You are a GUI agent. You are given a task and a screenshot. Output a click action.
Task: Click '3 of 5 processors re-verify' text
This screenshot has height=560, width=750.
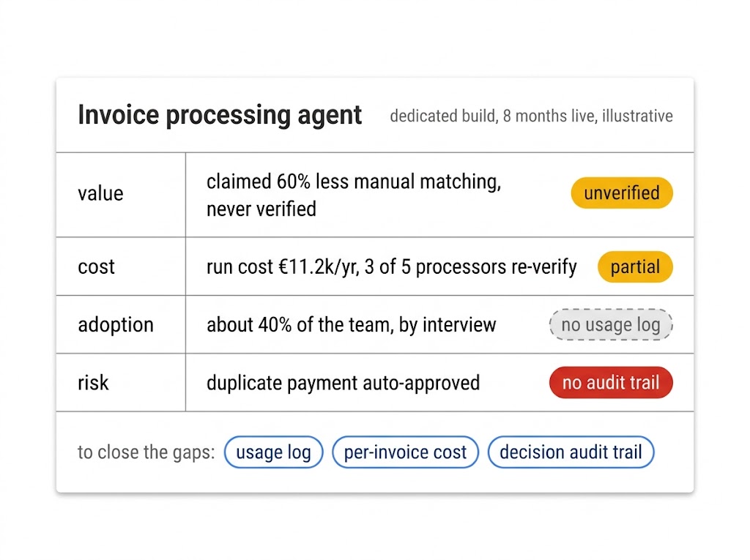pyautogui.click(x=471, y=267)
